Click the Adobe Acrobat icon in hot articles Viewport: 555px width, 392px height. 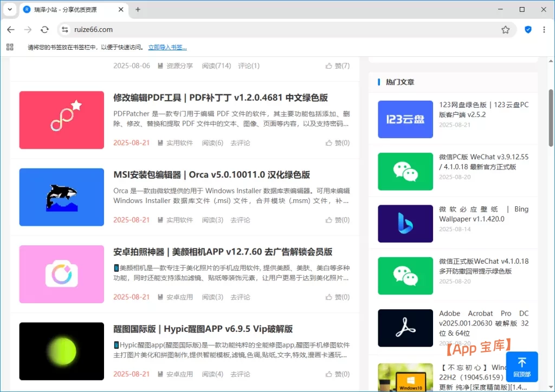click(x=405, y=328)
